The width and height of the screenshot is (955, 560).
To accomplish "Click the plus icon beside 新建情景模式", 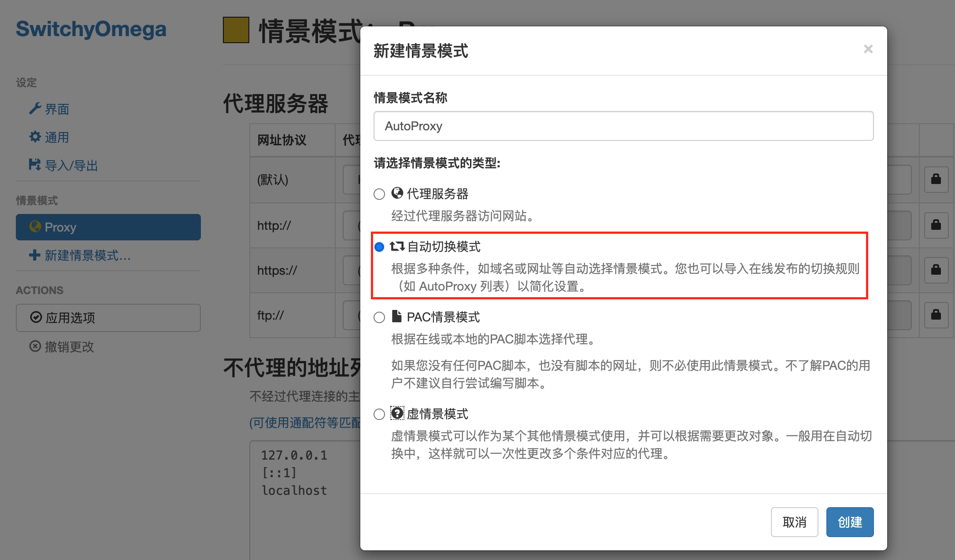I will click(35, 255).
